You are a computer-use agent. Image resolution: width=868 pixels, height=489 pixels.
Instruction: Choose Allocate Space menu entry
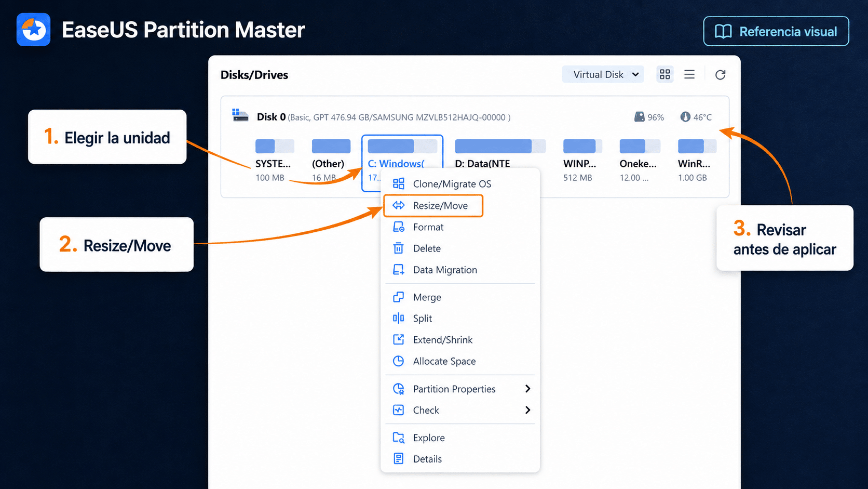tap(460, 361)
